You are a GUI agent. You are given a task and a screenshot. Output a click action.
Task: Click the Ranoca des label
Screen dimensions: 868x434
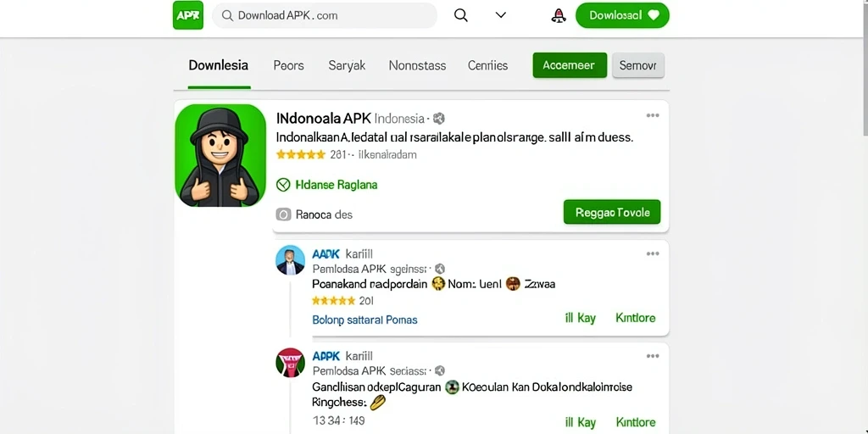tap(324, 214)
